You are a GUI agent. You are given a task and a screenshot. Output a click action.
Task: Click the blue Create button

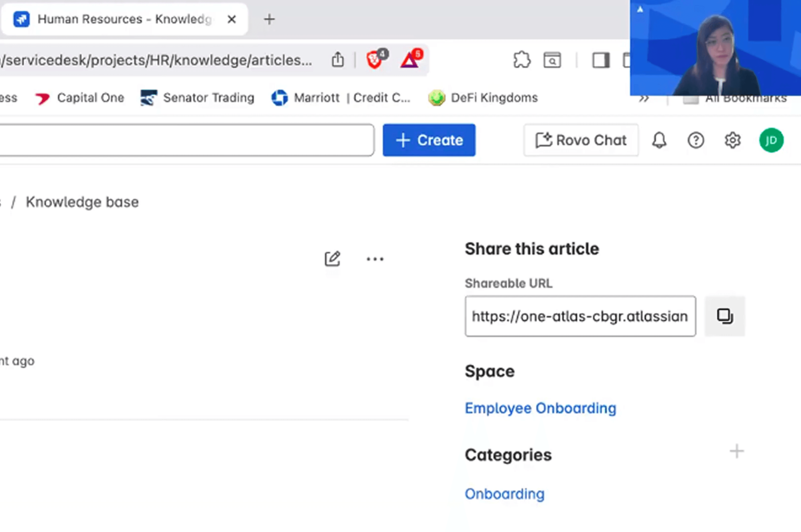(x=429, y=140)
